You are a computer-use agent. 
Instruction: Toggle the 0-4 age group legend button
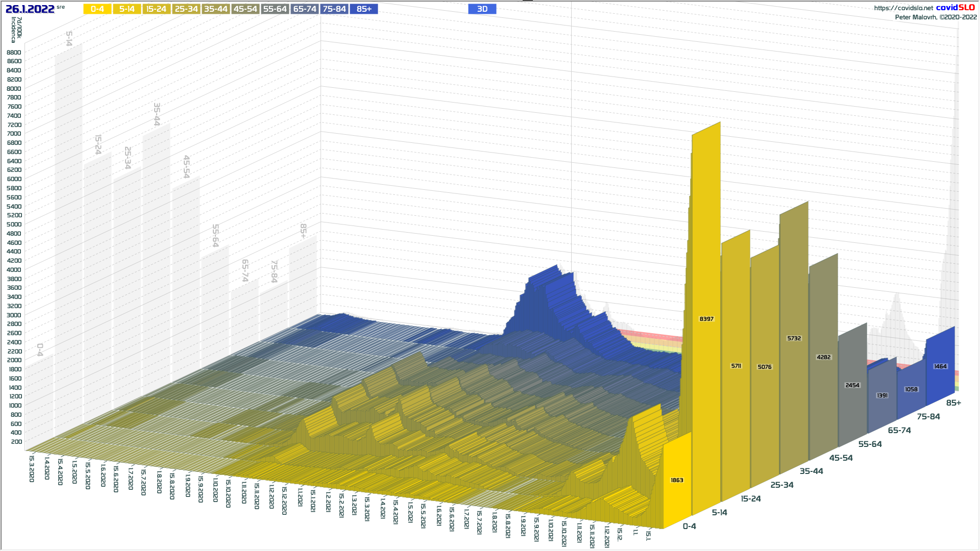click(97, 9)
